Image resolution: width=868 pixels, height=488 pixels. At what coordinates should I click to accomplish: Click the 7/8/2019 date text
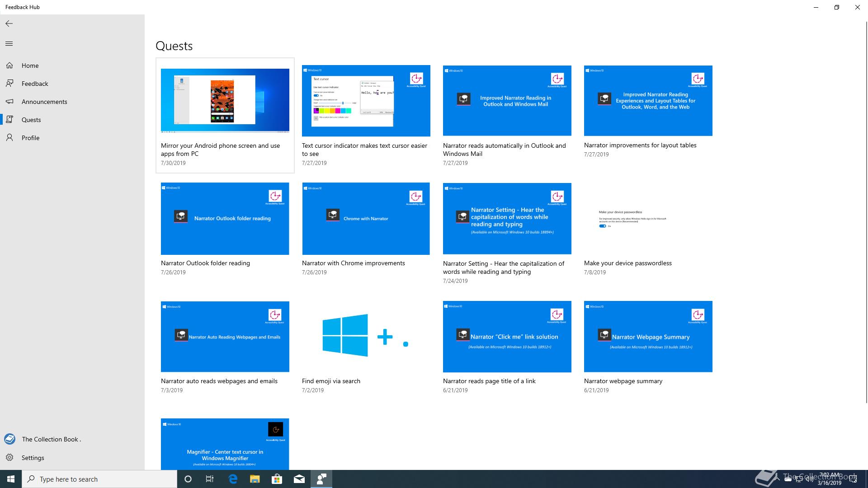(x=595, y=272)
